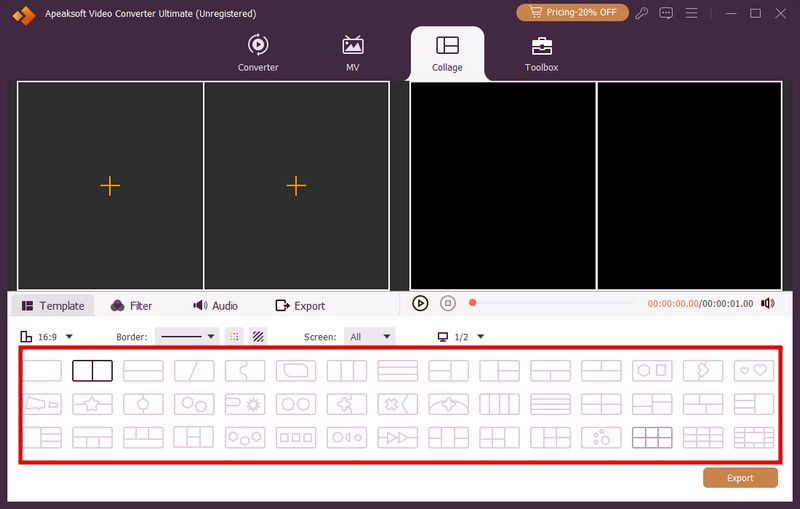The height and width of the screenshot is (509, 800).
Task: Open the hamburger menu icon
Action: click(x=691, y=13)
